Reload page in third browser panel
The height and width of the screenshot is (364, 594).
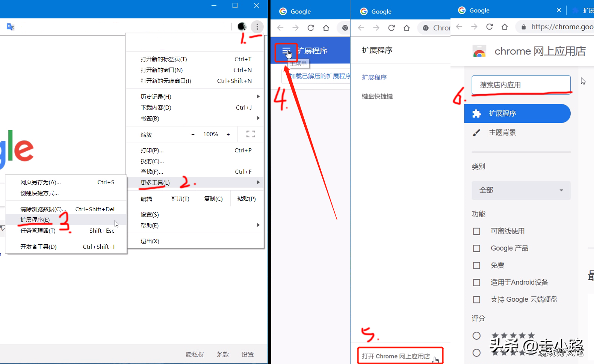click(x=391, y=28)
